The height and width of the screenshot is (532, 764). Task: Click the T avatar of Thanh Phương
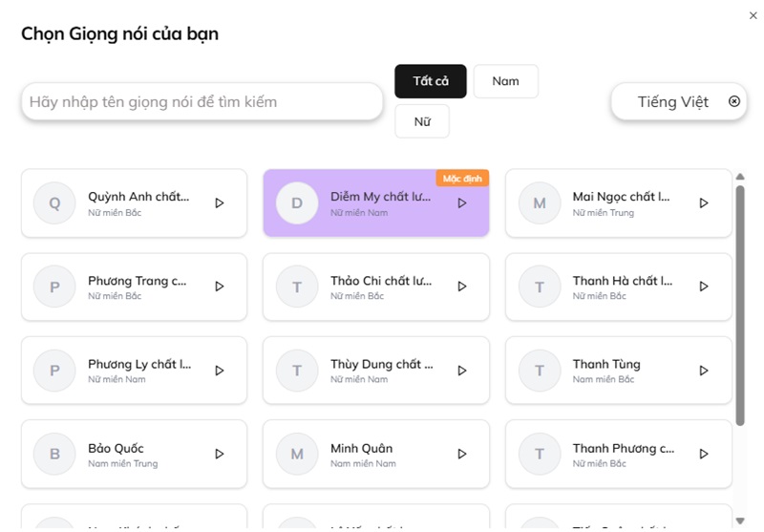click(x=540, y=454)
